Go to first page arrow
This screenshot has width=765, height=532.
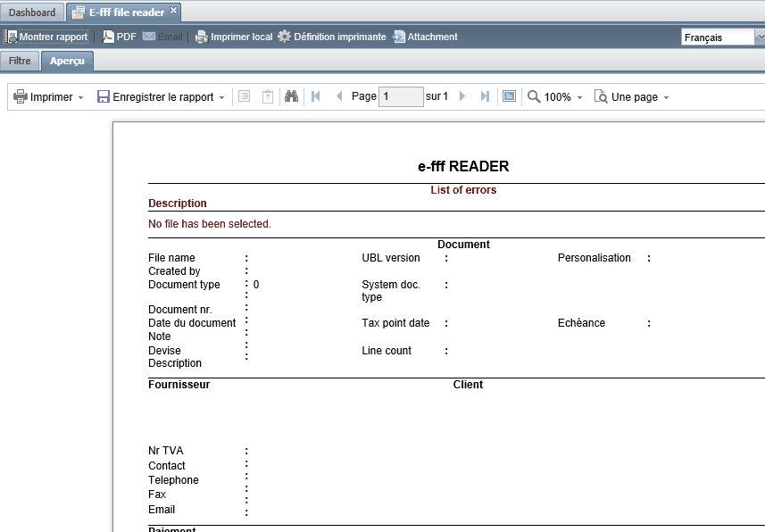(x=316, y=96)
